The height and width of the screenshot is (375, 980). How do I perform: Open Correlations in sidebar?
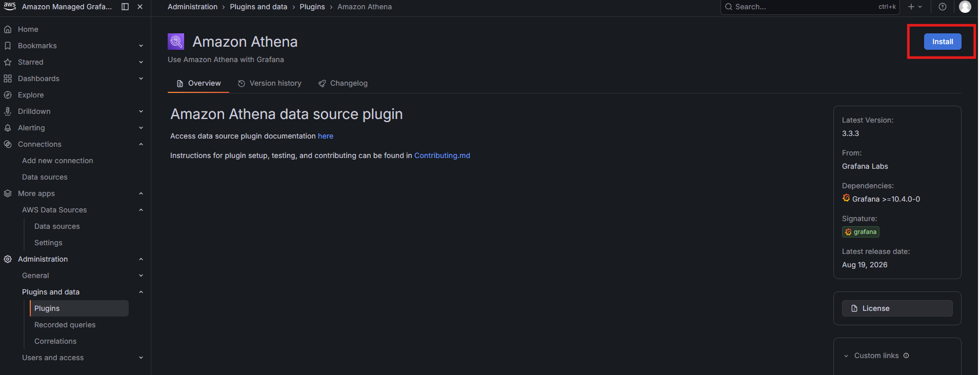coord(55,341)
